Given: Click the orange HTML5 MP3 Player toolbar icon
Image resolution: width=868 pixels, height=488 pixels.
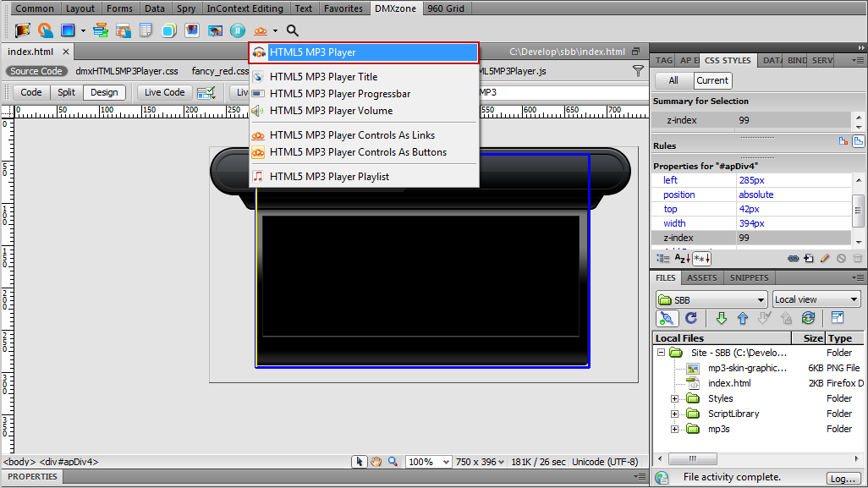Looking at the screenshot, I should 261,30.
